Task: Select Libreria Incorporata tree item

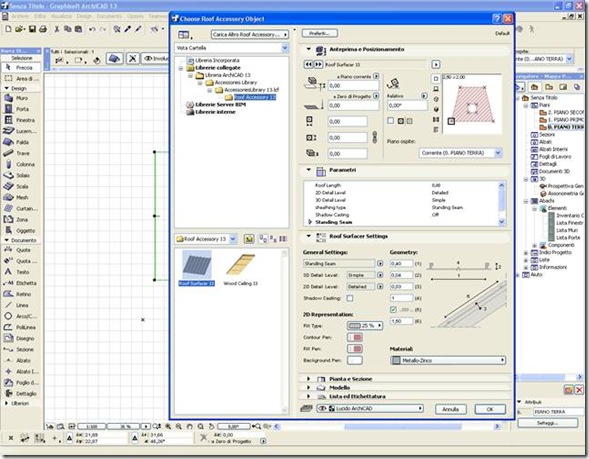Action: pos(217,60)
